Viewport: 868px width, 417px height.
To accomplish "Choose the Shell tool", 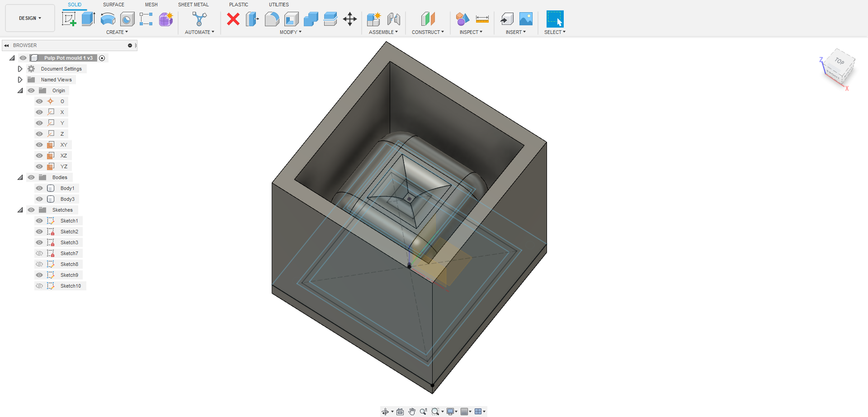I will coord(292,19).
